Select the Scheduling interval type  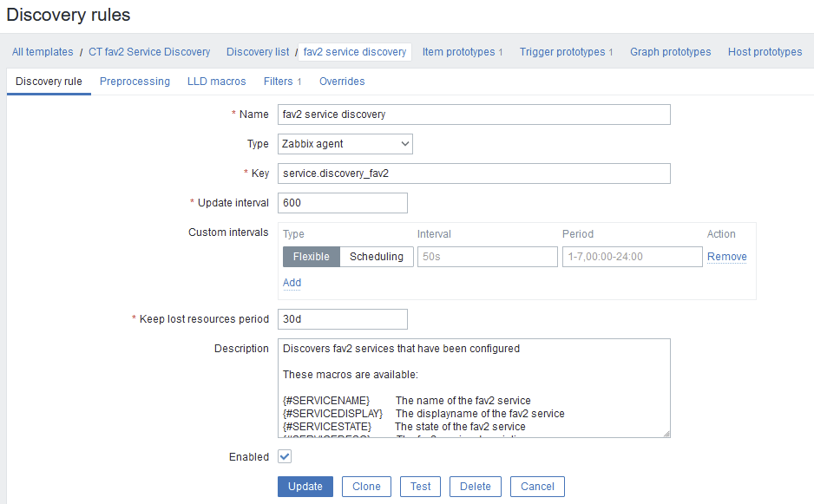[377, 257]
